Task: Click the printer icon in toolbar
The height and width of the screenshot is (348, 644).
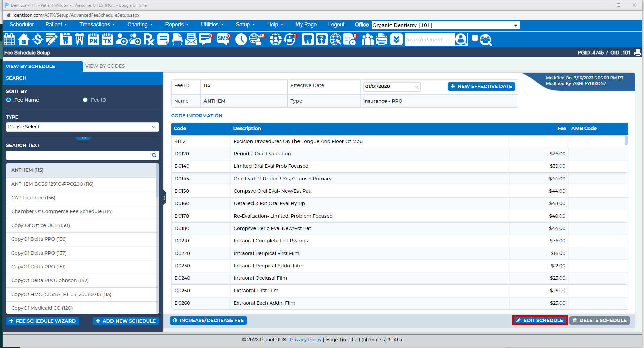Action: pyautogui.click(x=381, y=40)
